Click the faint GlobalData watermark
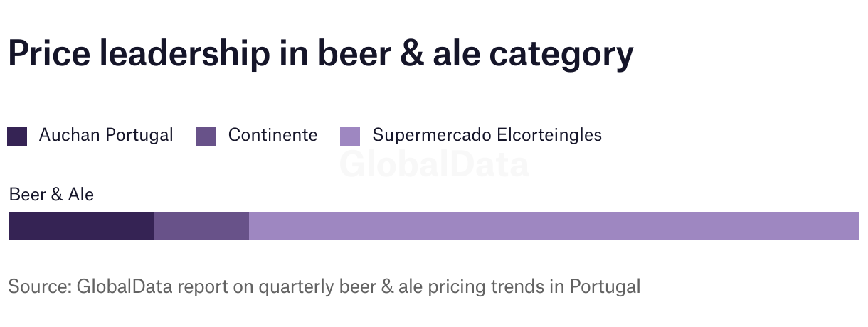 [434, 164]
